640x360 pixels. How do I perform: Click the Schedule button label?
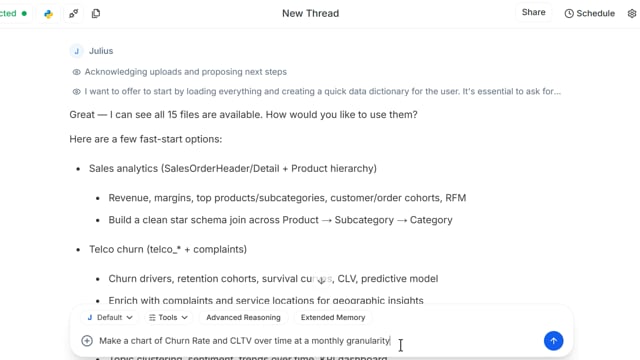pyautogui.click(x=596, y=13)
